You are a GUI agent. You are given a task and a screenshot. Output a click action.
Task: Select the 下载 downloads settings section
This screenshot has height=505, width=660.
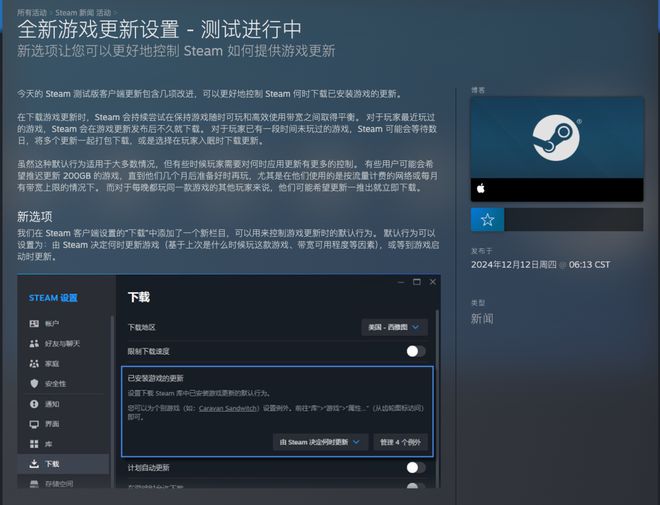(x=63, y=464)
